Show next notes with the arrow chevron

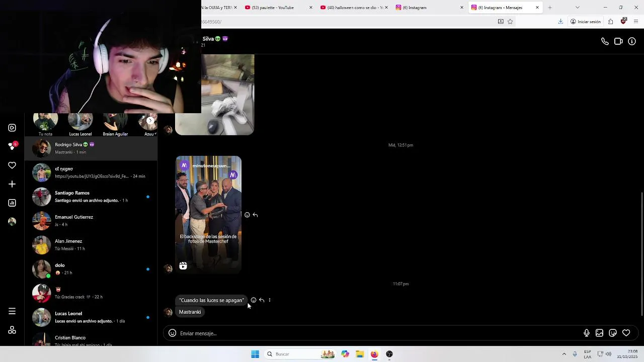(150, 121)
